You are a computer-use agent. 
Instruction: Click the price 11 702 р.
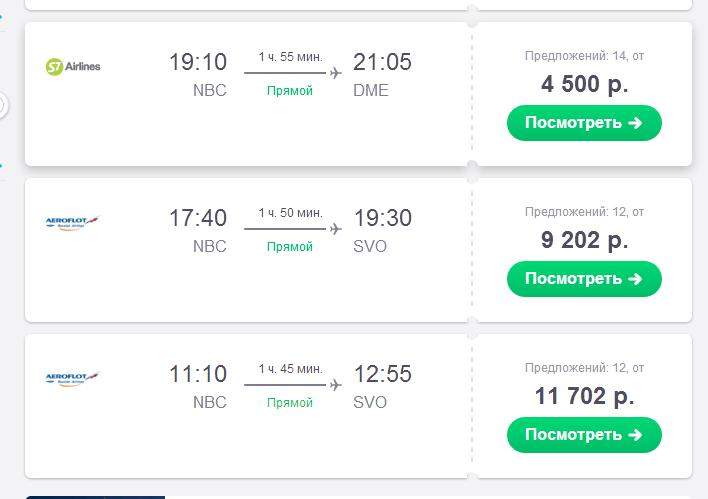point(584,396)
